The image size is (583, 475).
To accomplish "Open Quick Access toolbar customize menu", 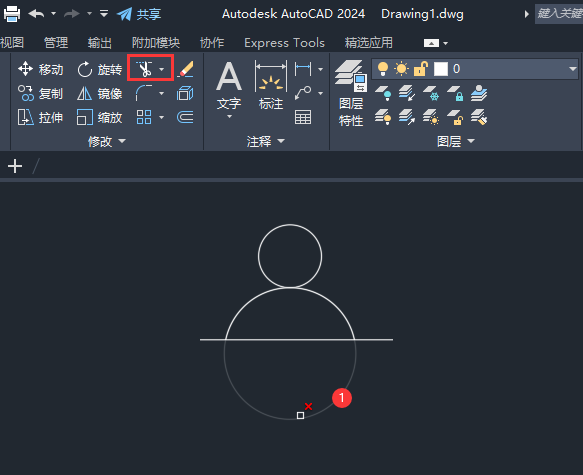I will [104, 14].
